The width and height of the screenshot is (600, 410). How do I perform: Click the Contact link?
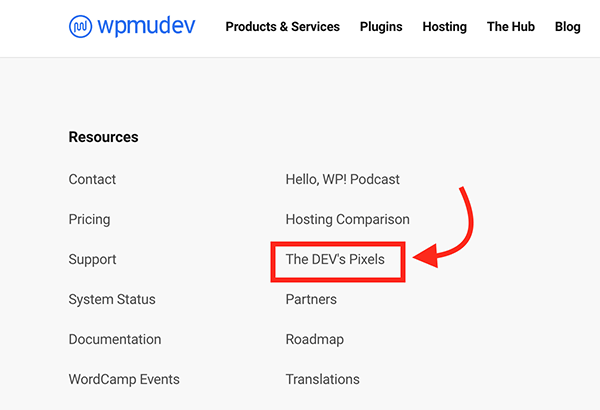point(92,180)
